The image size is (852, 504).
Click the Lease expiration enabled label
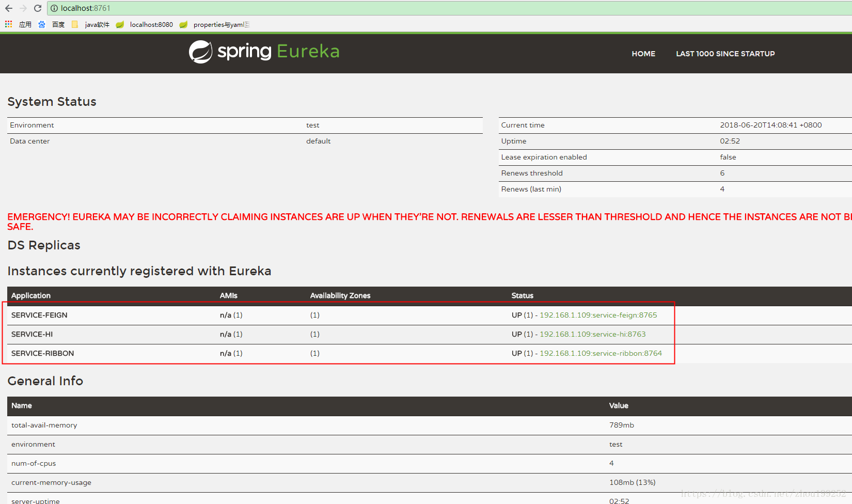[x=544, y=157]
